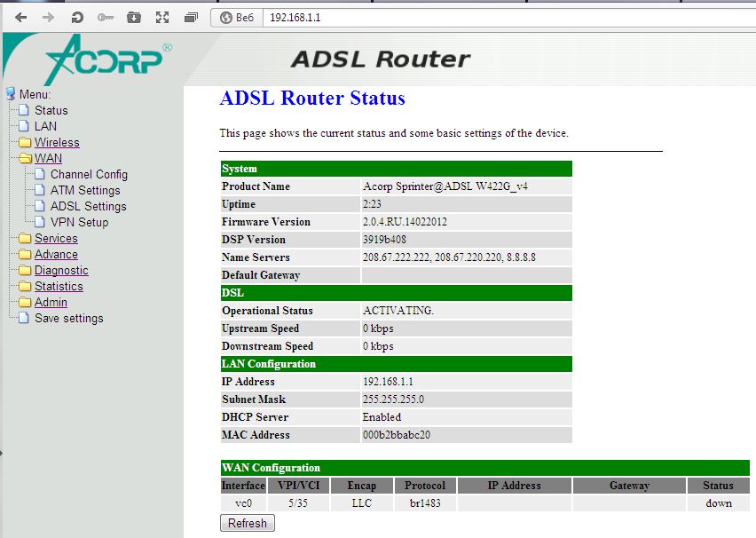
Task: Open the downloads icon in browser toolbar
Action: tap(134, 18)
